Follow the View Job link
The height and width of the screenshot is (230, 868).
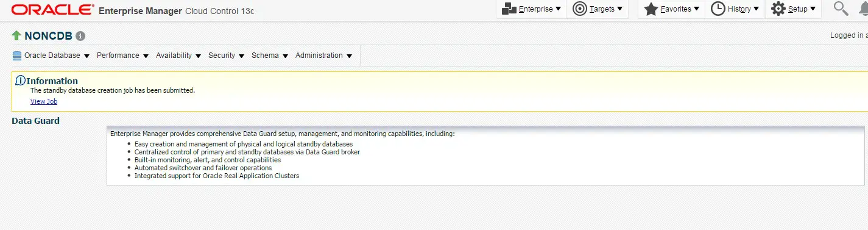point(44,102)
